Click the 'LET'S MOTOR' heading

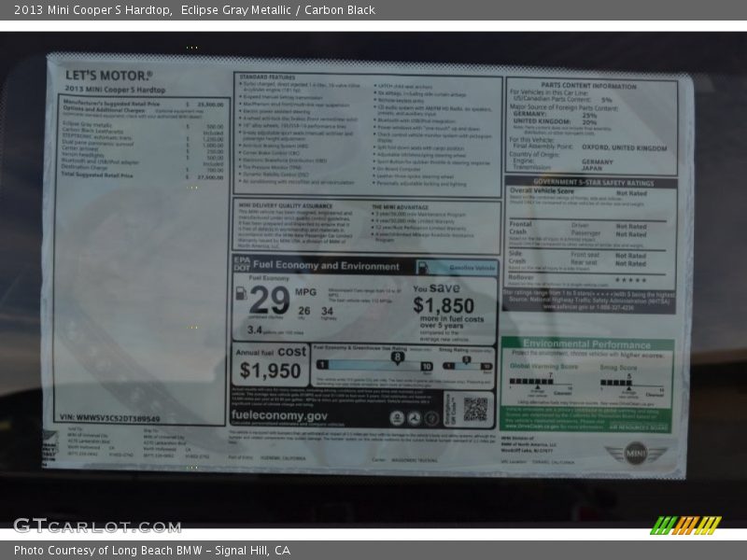coord(108,76)
